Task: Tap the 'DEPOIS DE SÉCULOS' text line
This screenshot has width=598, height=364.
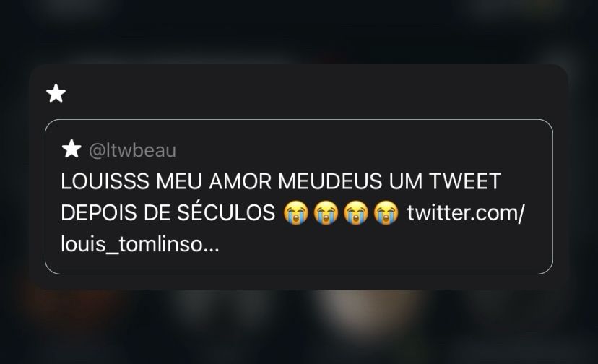Action: [168, 212]
